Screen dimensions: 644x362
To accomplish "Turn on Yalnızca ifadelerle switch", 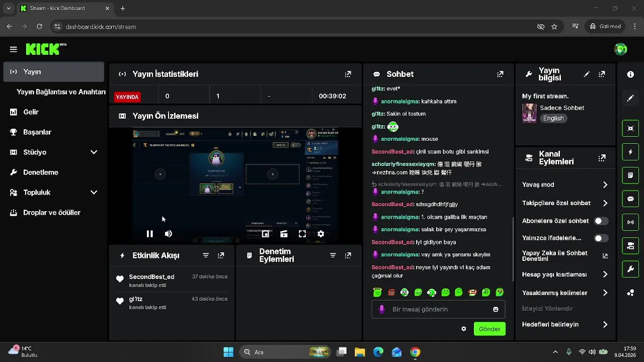I will (x=601, y=238).
